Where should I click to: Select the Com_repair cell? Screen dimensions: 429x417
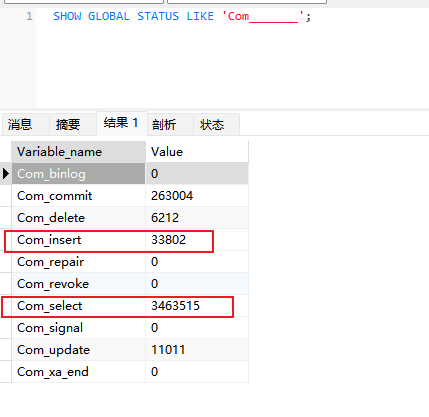(78, 262)
